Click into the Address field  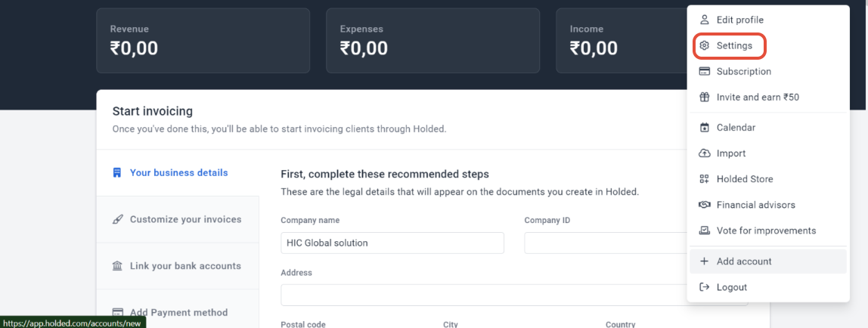[x=484, y=295]
